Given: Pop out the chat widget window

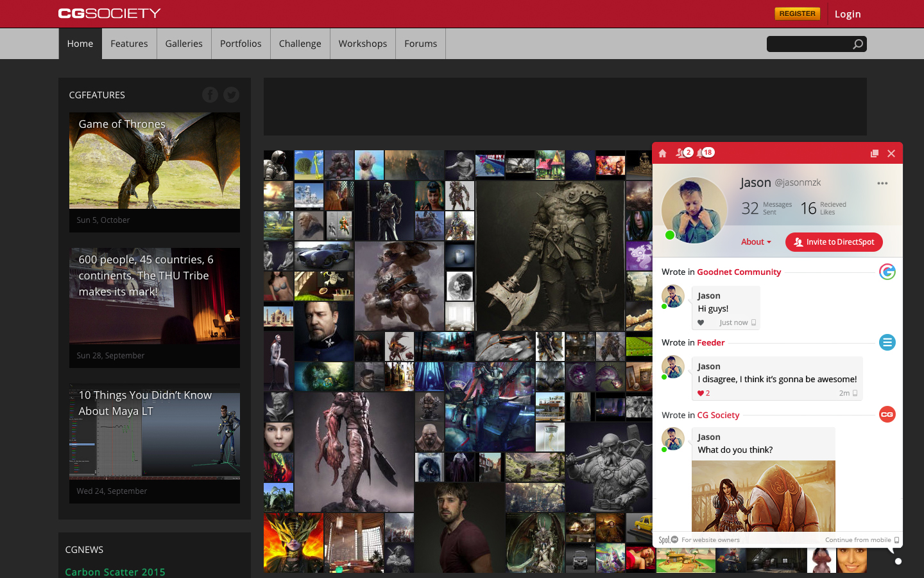Looking at the screenshot, I should click(x=874, y=153).
